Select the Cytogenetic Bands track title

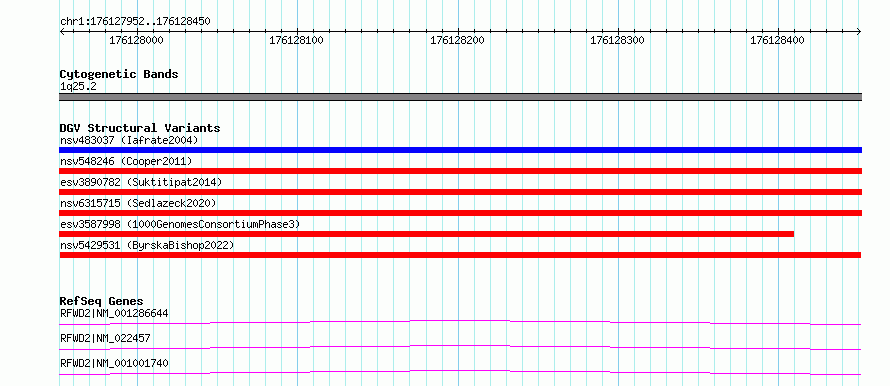tap(119, 74)
